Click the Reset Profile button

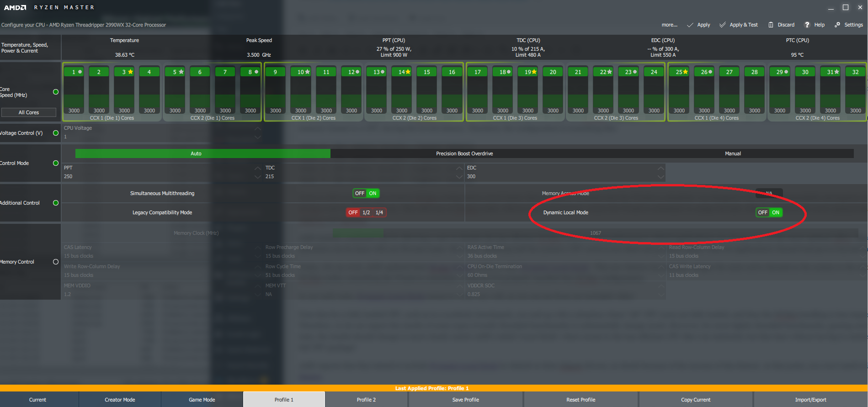(x=581, y=400)
